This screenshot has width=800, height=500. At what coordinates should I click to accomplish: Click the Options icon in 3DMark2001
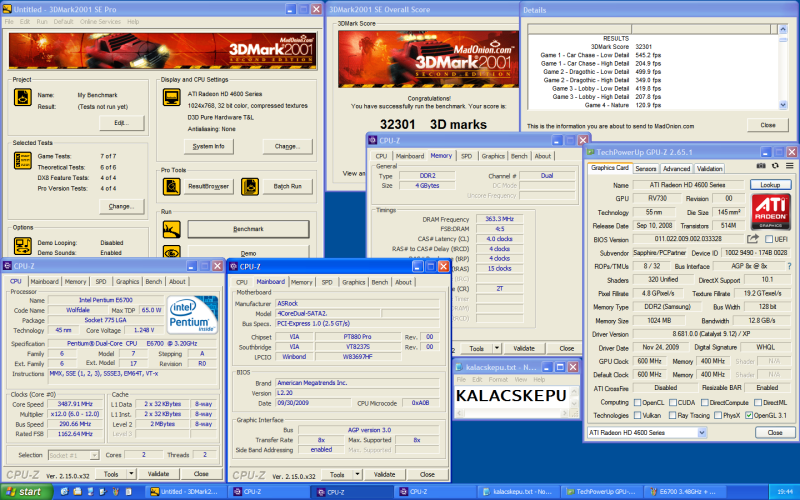tap(22, 246)
